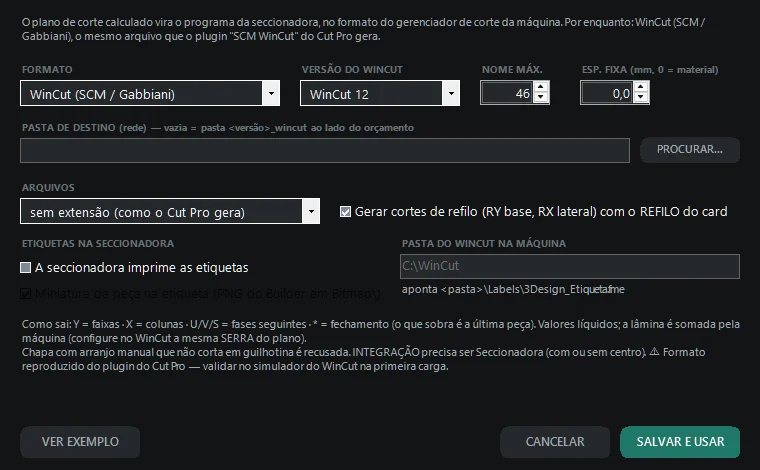Screen dimensions: 760x470
Task: Click the ESP. FIXA field showing 0,0
Action: 608,93
